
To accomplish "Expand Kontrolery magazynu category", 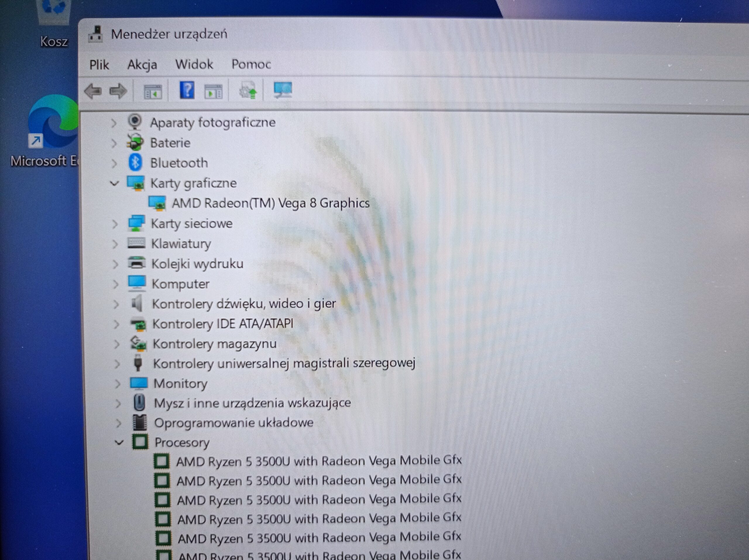I will pyautogui.click(x=117, y=344).
